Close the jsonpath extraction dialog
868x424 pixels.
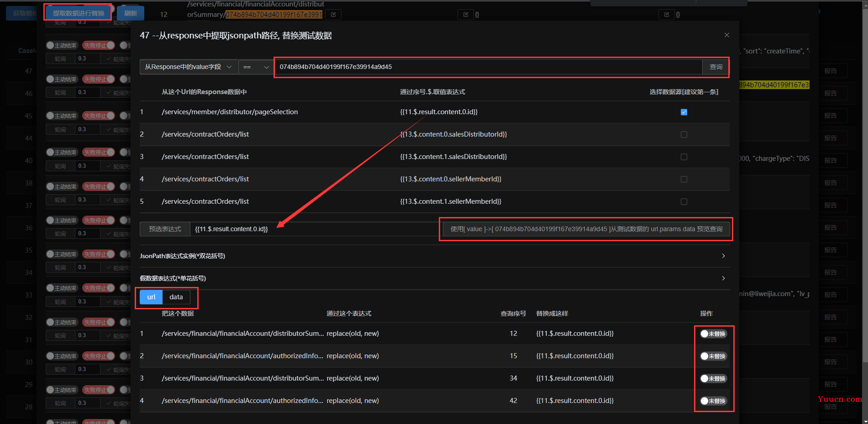tap(726, 35)
